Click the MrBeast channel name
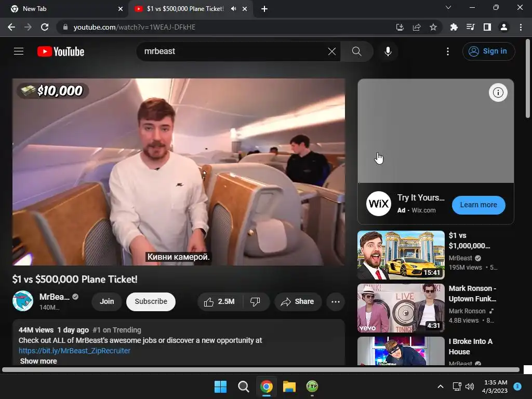Image resolution: width=532 pixels, height=399 pixels. [x=54, y=297]
